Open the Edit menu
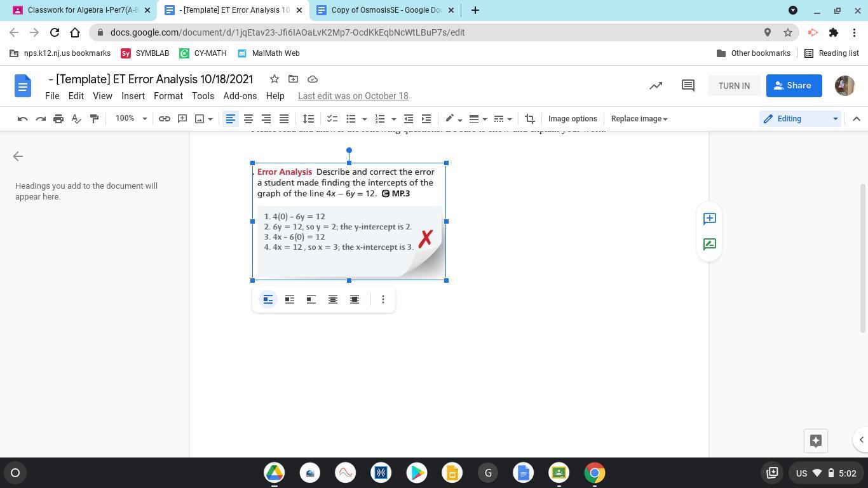This screenshot has width=868, height=488. pyautogui.click(x=76, y=96)
